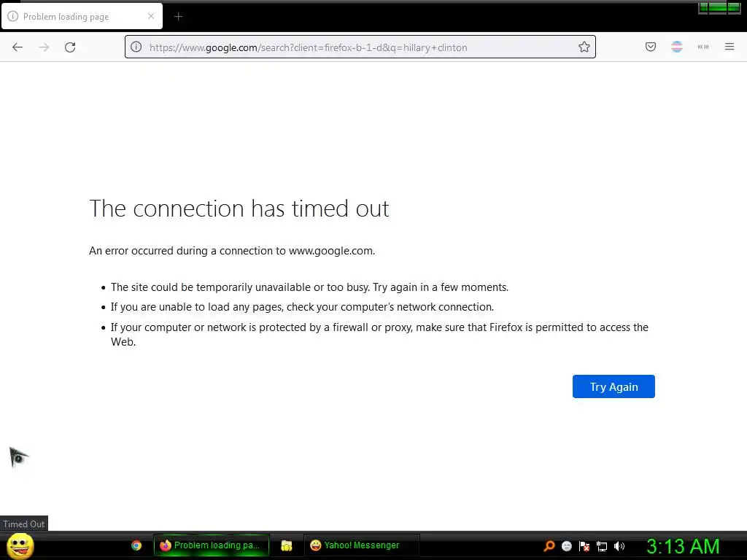Minimize the Firefox window with green button

pyautogui.click(x=703, y=7)
